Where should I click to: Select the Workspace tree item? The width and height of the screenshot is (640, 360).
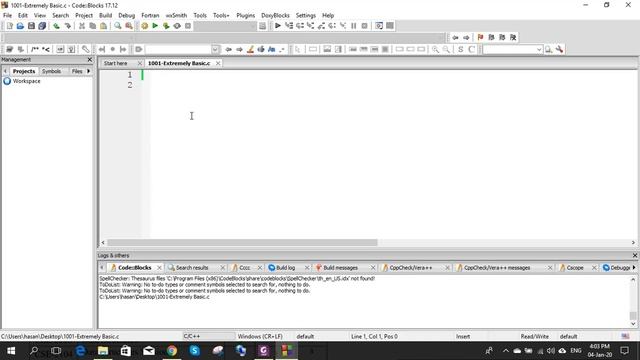pos(26,81)
